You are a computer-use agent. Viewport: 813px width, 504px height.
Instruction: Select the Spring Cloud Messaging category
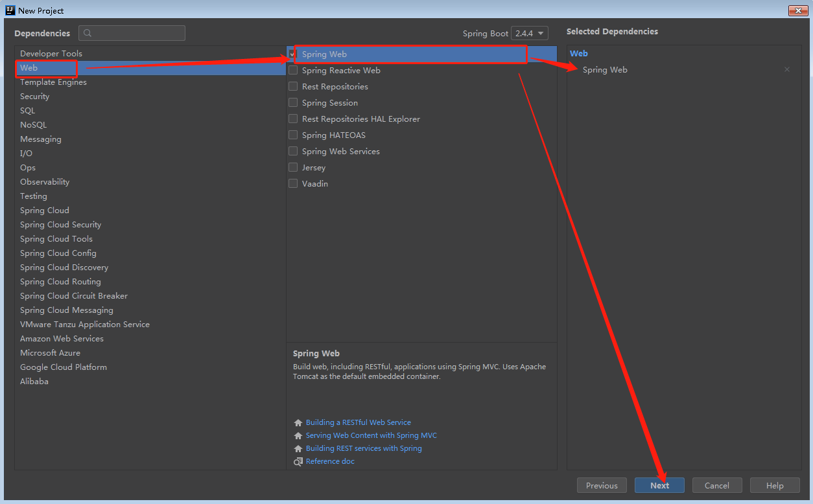click(x=150, y=310)
